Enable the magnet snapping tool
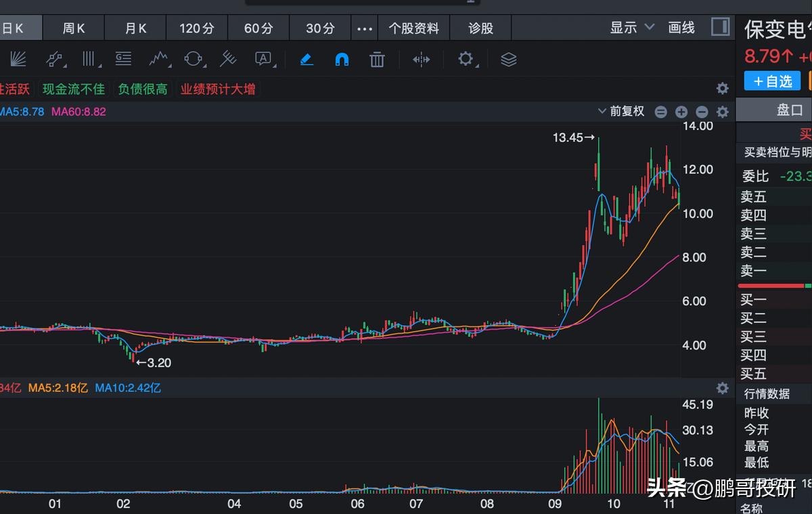This screenshot has width=812, height=514. point(342,59)
